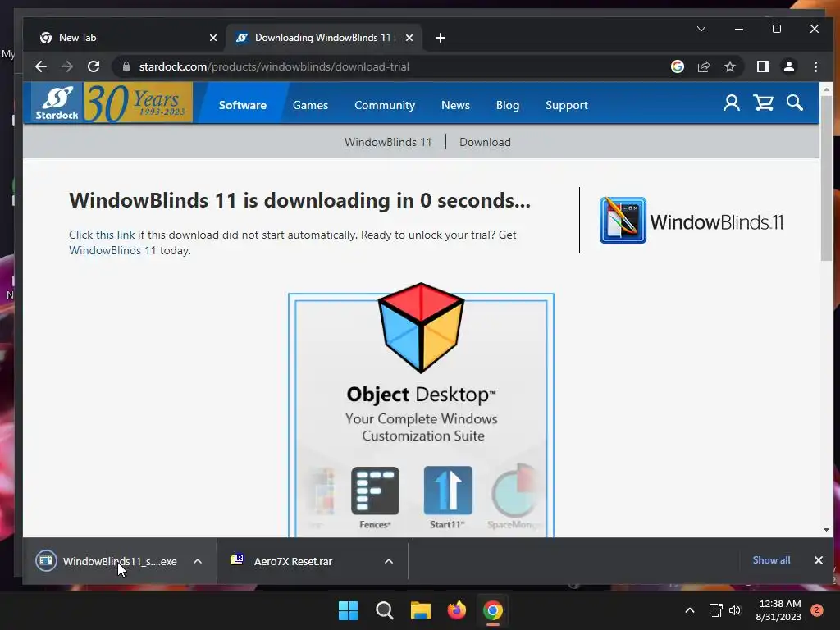Open Chrome profile menu
This screenshot has height=630, width=840.
(x=788, y=66)
